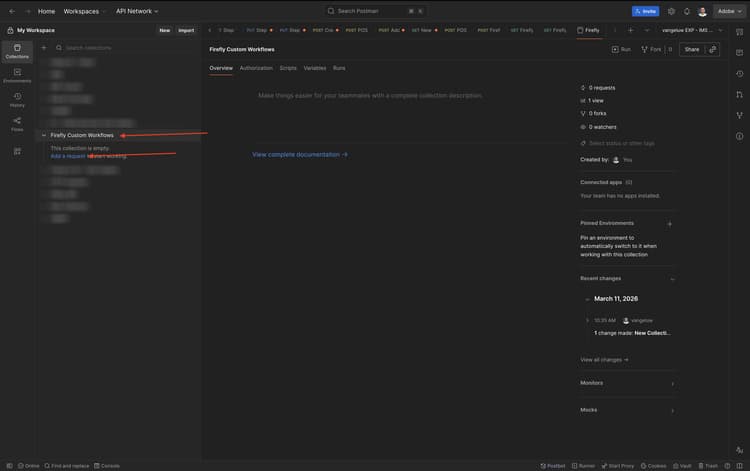Click the collection description placeholder text

370,96
